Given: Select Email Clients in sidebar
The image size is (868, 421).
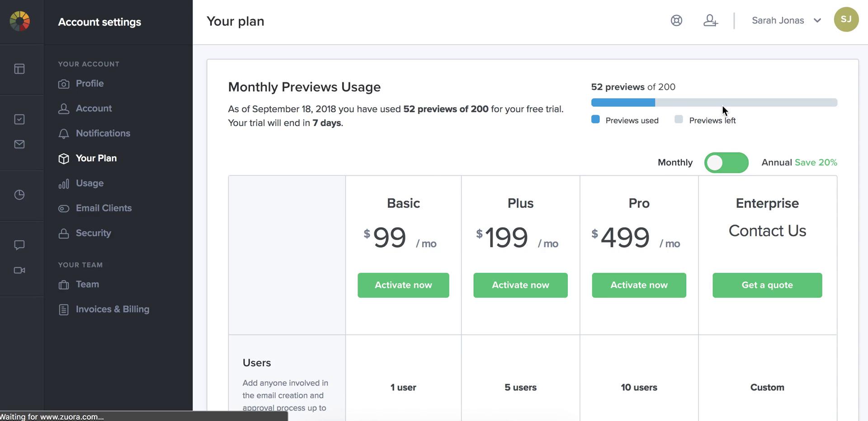Looking at the screenshot, I should (104, 208).
